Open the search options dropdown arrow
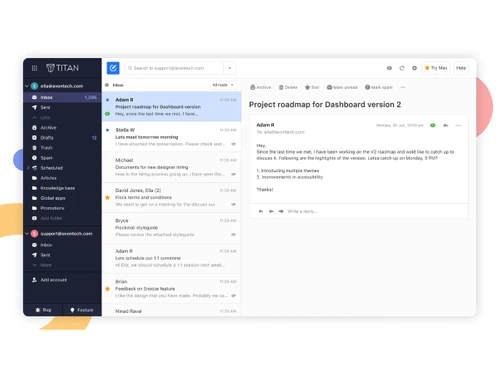The height and width of the screenshot is (375, 500). 230,68
